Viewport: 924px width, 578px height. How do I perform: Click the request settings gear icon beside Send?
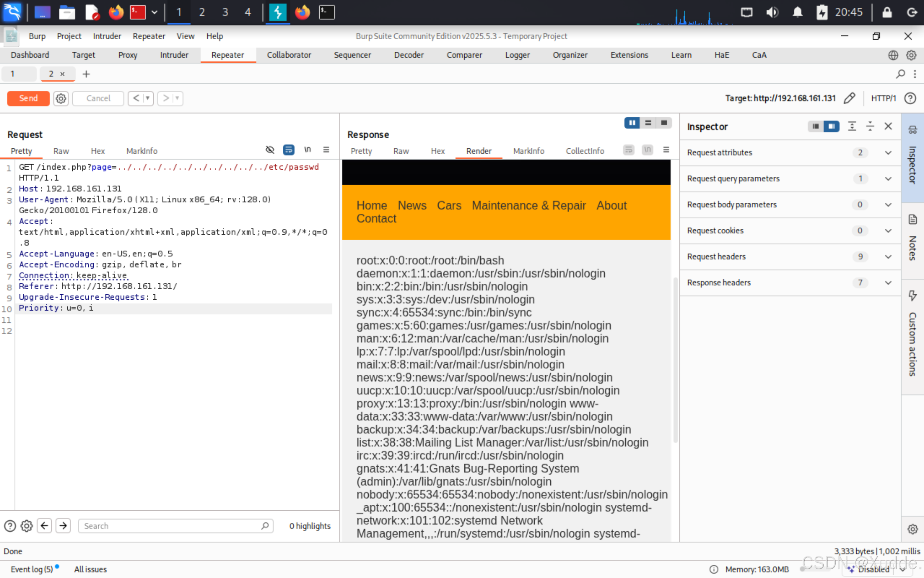pos(61,98)
